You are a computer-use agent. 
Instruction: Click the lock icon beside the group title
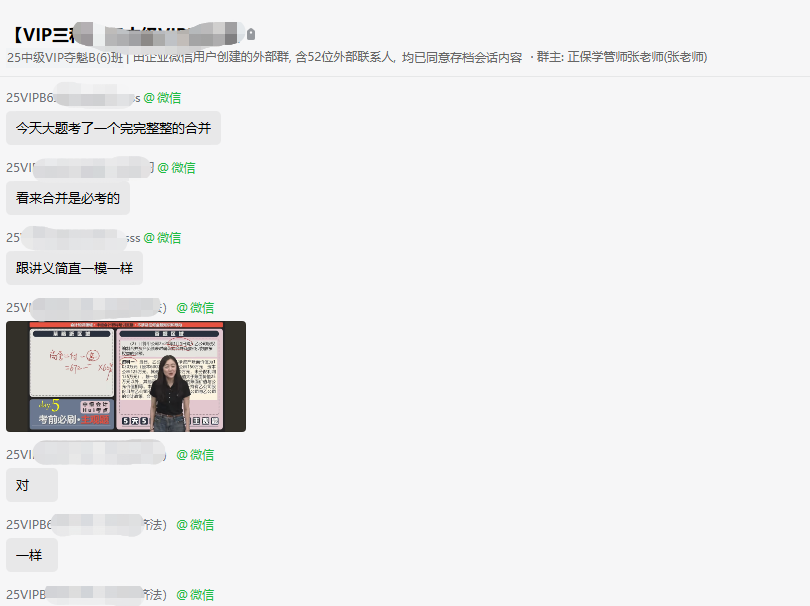[x=251, y=32]
